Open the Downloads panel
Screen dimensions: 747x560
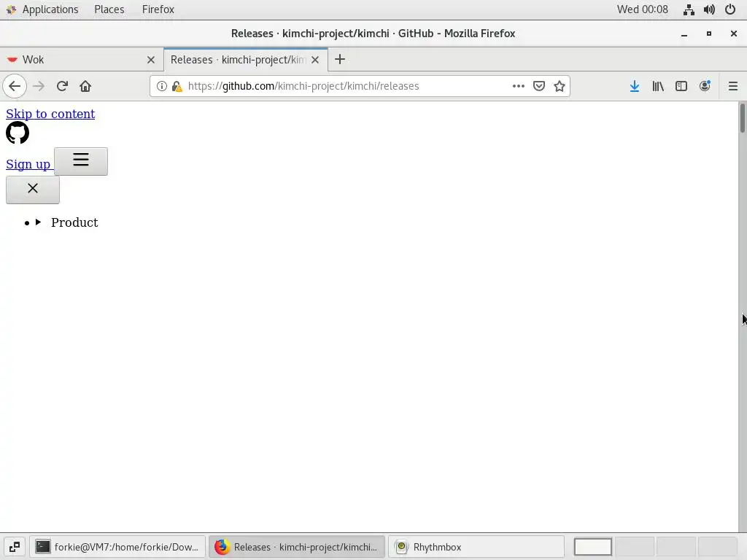click(x=635, y=86)
